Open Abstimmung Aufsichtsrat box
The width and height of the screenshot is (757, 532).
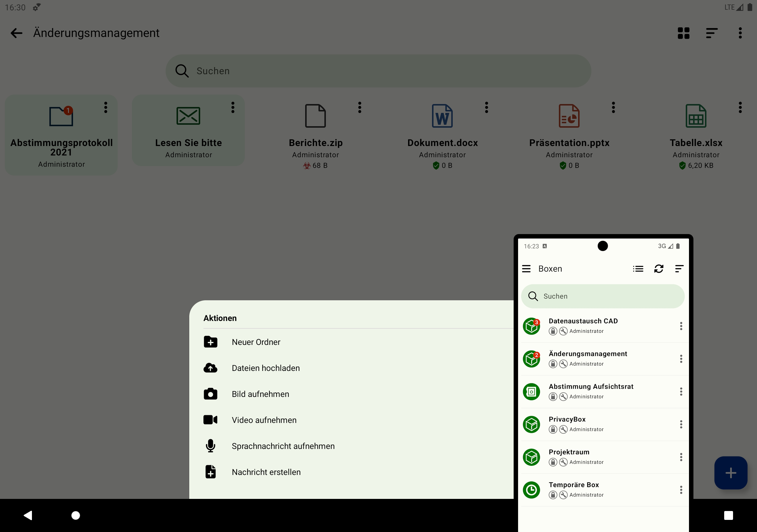[x=603, y=392]
